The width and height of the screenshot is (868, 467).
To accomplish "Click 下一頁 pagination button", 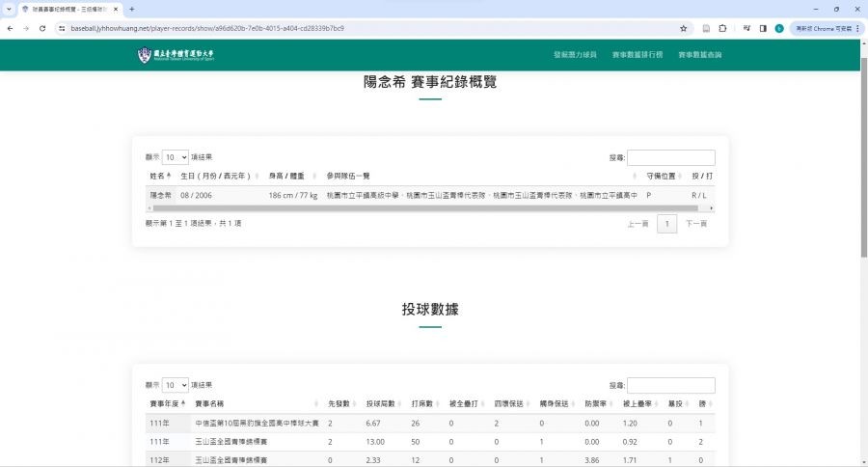I will coord(696,224).
